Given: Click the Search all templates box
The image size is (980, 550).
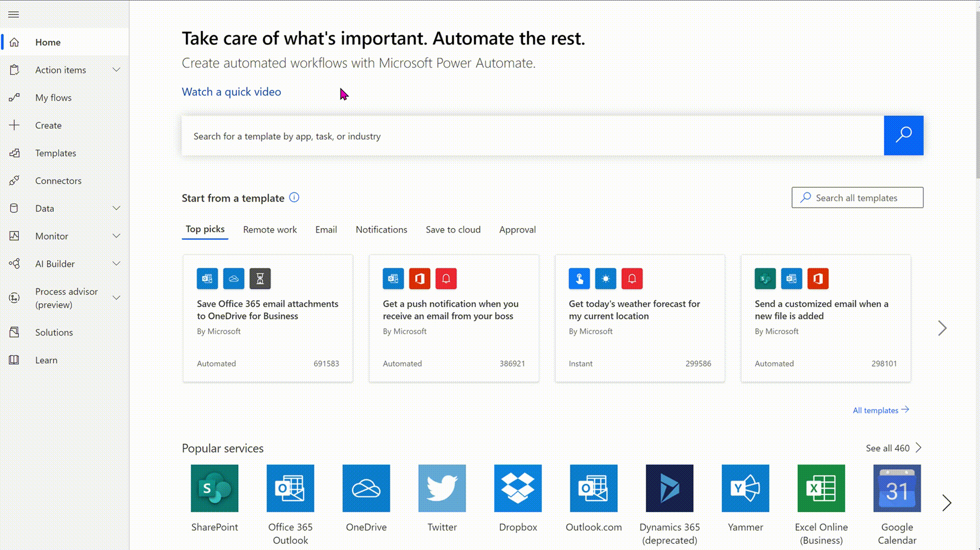Looking at the screenshot, I should pyautogui.click(x=857, y=197).
